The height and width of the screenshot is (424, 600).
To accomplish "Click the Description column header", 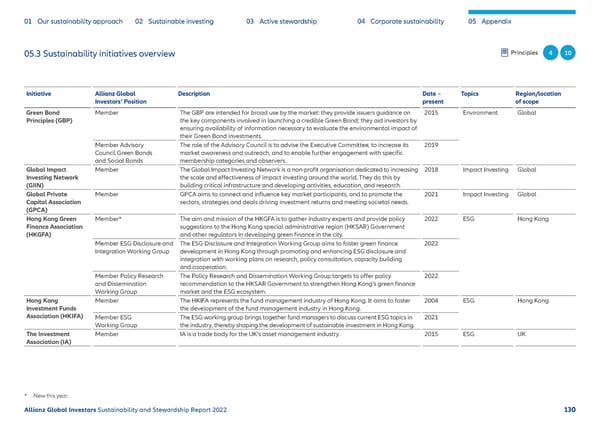I will point(193,92).
